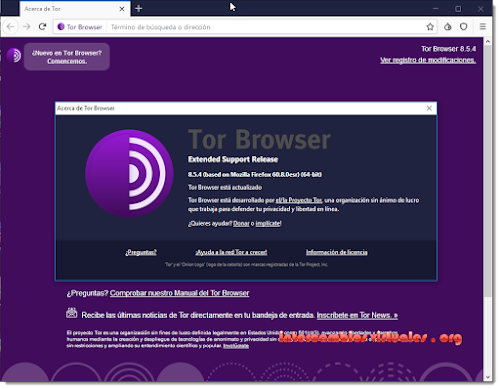The image size is (500, 389).
Task: Open the ¿Preguntas? link in dialog footer
Action: (141, 252)
